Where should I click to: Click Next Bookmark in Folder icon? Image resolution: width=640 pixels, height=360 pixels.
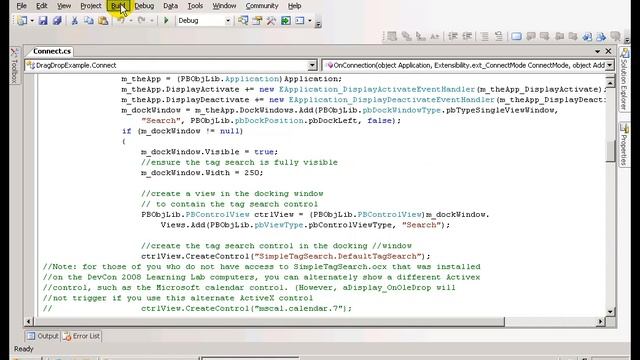coord(573,36)
